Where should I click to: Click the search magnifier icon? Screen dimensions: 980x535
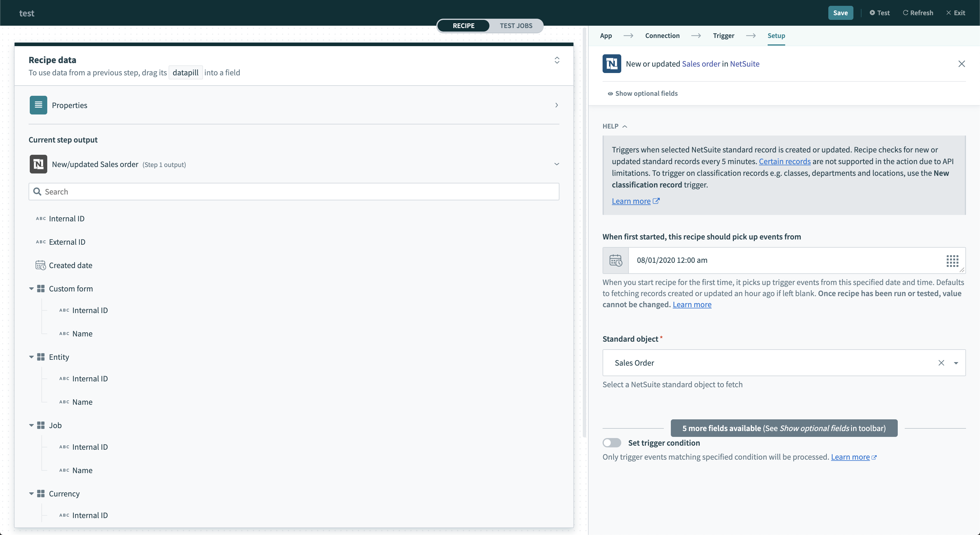37,192
